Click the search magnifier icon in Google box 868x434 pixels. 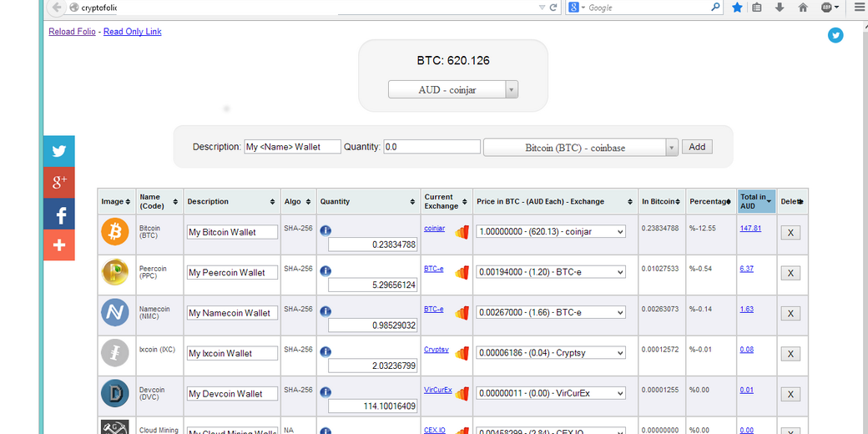click(715, 8)
